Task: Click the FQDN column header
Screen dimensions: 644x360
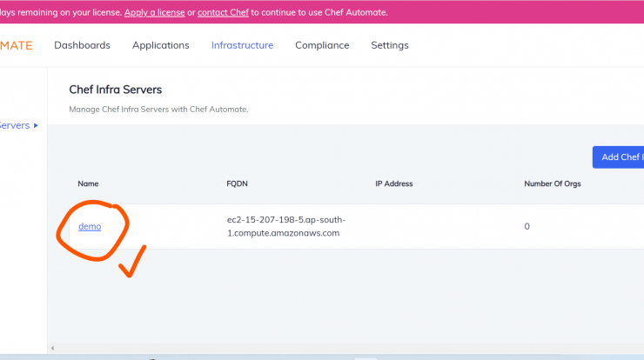Action: click(237, 183)
